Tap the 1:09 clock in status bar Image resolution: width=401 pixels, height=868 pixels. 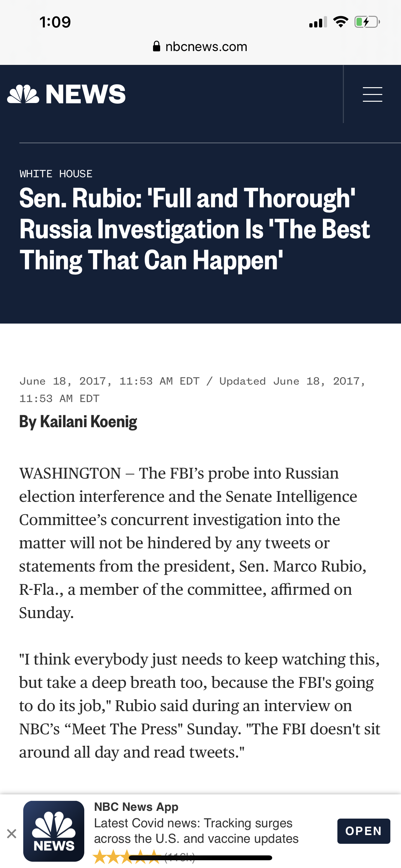tap(55, 22)
